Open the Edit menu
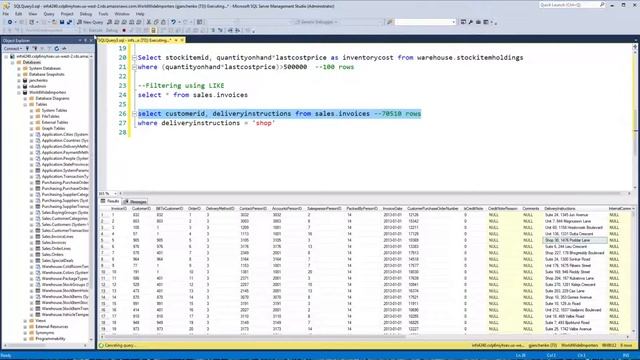The height and width of the screenshot is (360, 640). tap(18, 14)
